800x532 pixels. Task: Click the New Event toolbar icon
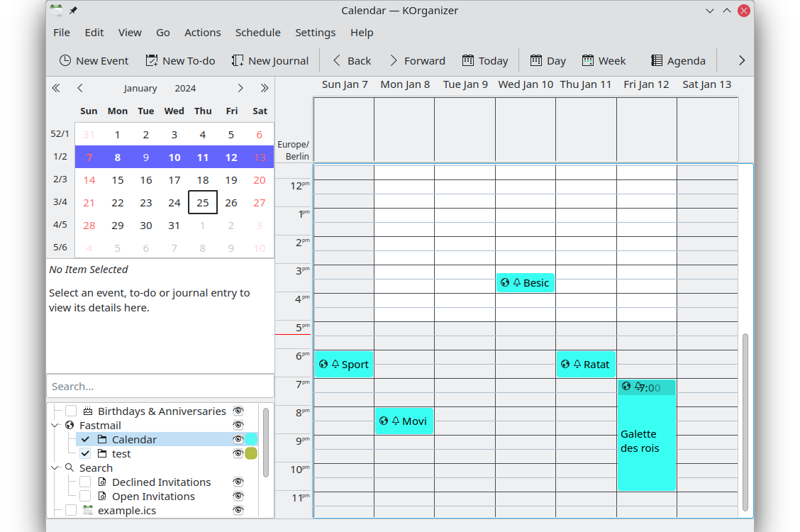pos(65,61)
